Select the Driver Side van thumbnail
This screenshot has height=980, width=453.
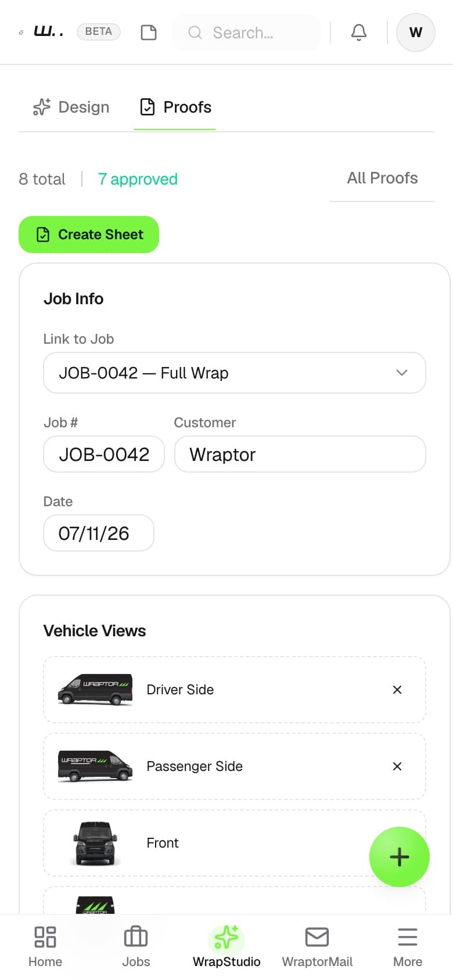(x=95, y=690)
